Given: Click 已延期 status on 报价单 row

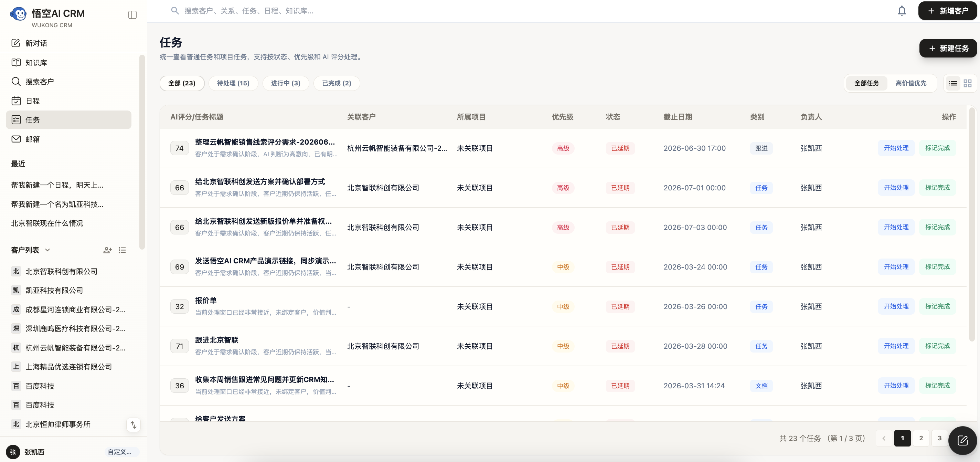Looking at the screenshot, I should tap(620, 306).
